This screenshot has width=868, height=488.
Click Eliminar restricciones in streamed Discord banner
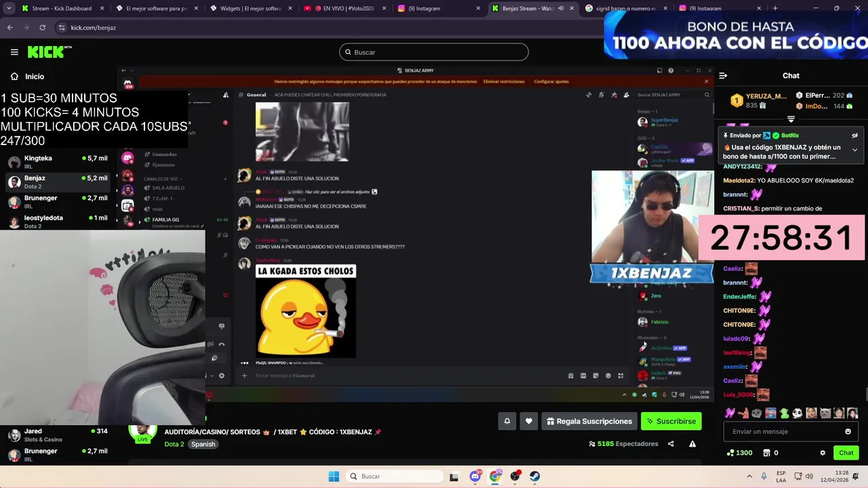click(504, 81)
